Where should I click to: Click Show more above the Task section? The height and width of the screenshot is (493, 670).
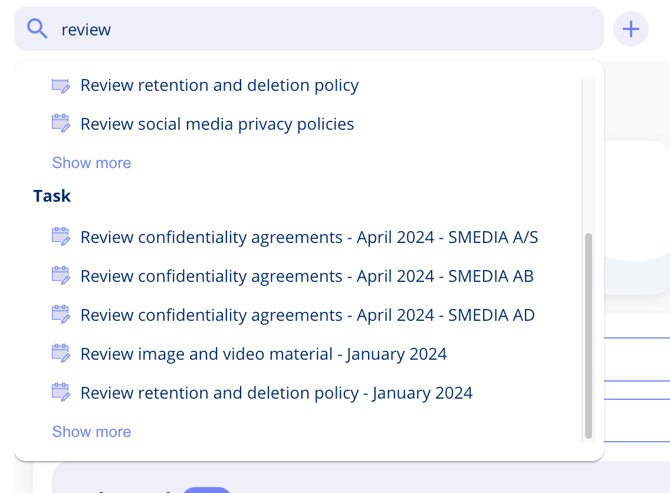coord(91,163)
